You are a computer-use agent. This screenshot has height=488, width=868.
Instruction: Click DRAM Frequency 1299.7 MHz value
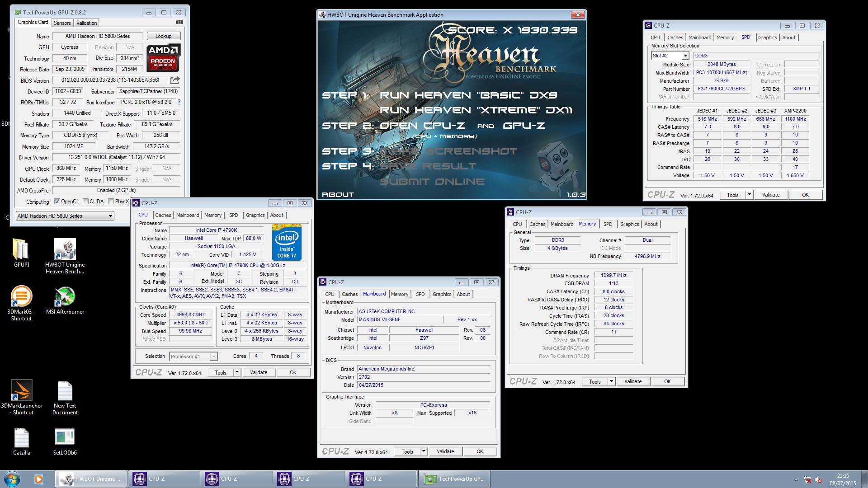pyautogui.click(x=613, y=276)
